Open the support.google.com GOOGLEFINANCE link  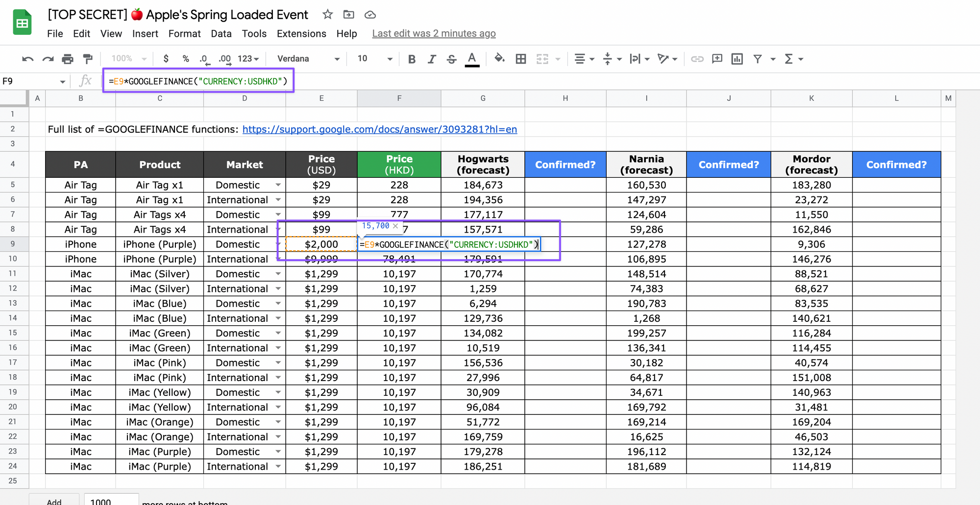coord(380,129)
